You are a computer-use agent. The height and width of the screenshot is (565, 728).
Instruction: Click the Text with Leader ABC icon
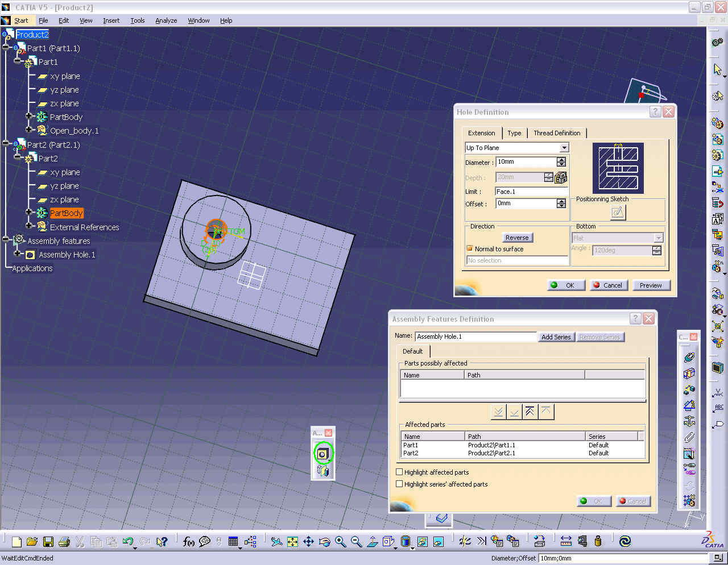coord(718,408)
